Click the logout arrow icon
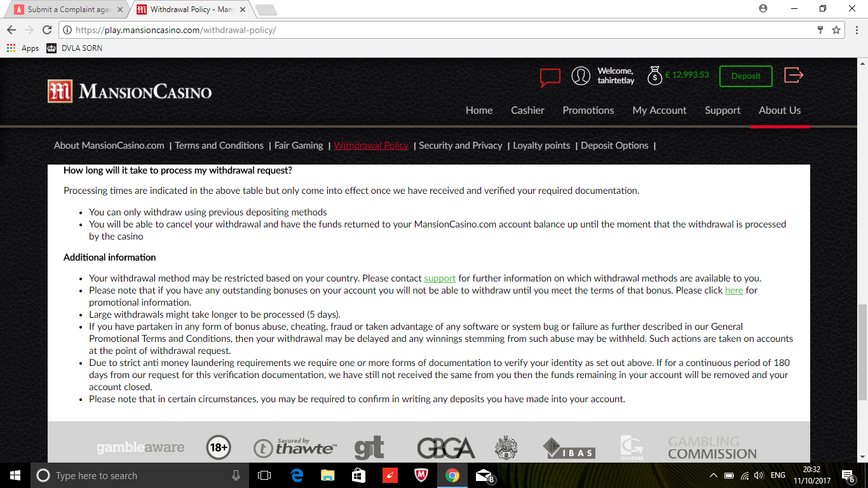 (794, 75)
